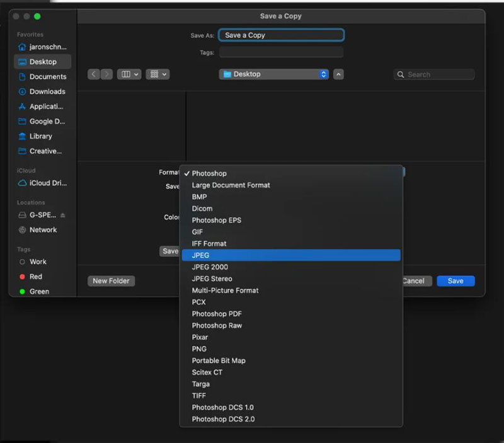This screenshot has height=443, width=504.
Task: Switch to column view layout
Action: [x=127, y=74]
